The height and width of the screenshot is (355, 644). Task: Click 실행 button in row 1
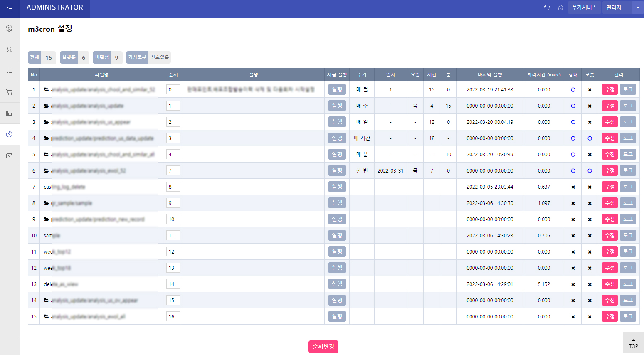tap(337, 89)
